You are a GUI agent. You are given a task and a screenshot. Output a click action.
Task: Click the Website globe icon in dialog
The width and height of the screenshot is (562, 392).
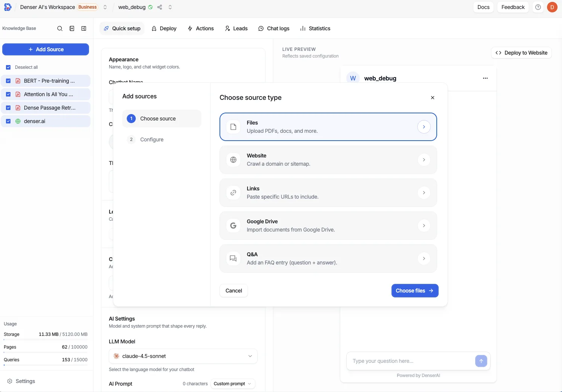coord(233,160)
